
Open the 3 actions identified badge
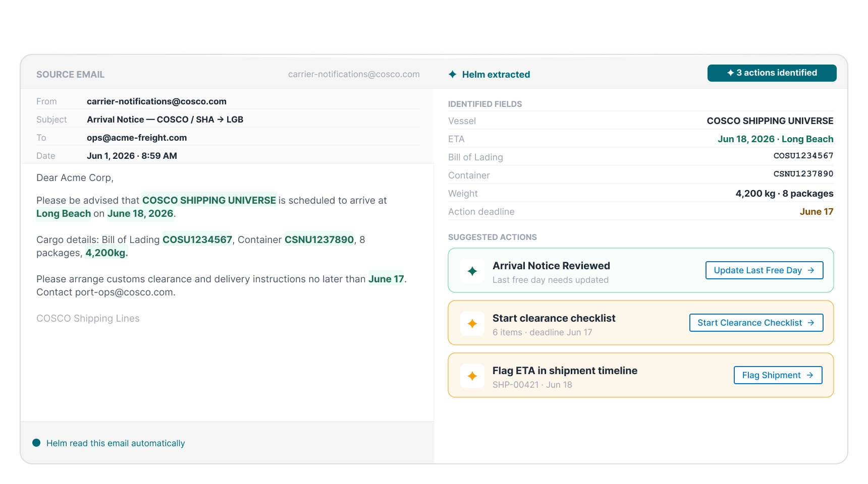click(772, 73)
